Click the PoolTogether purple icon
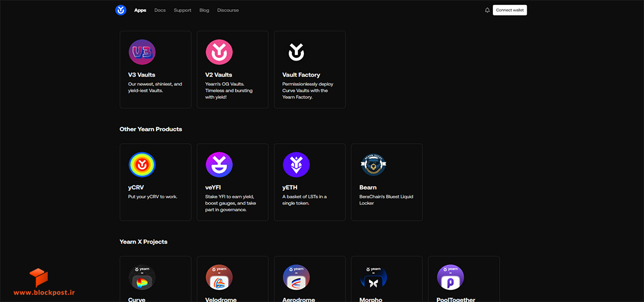The image size is (644, 302). pos(451,277)
